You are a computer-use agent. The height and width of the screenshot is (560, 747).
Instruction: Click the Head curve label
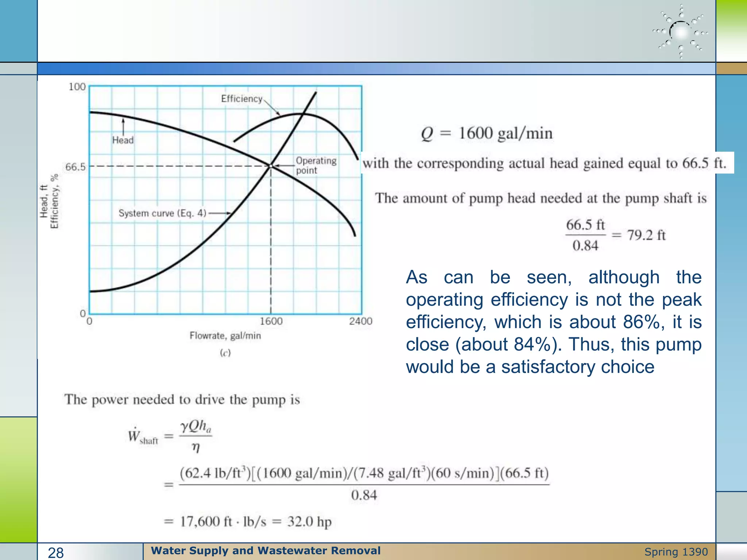point(123,140)
